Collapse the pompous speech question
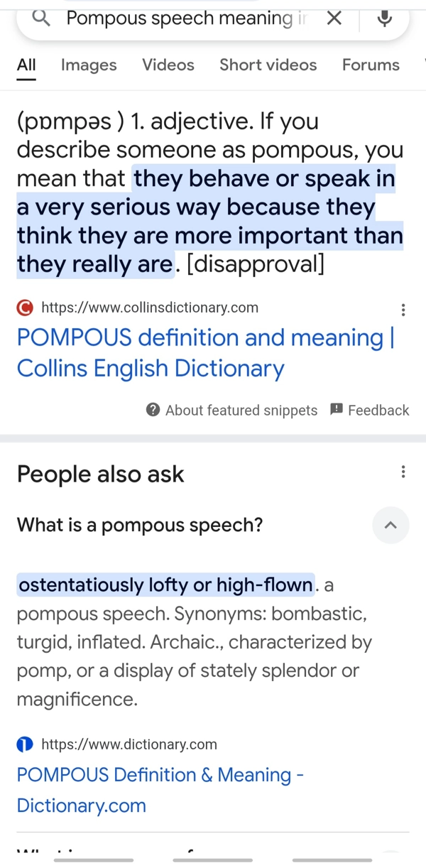The image size is (426, 868). pyautogui.click(x=390, y=526)
